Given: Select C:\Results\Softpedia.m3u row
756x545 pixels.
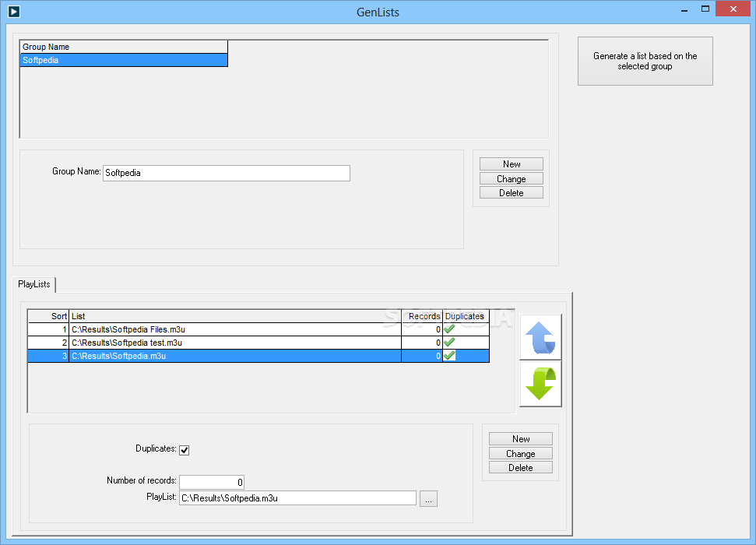Looking at the screenshot, I should click(258, 356).
